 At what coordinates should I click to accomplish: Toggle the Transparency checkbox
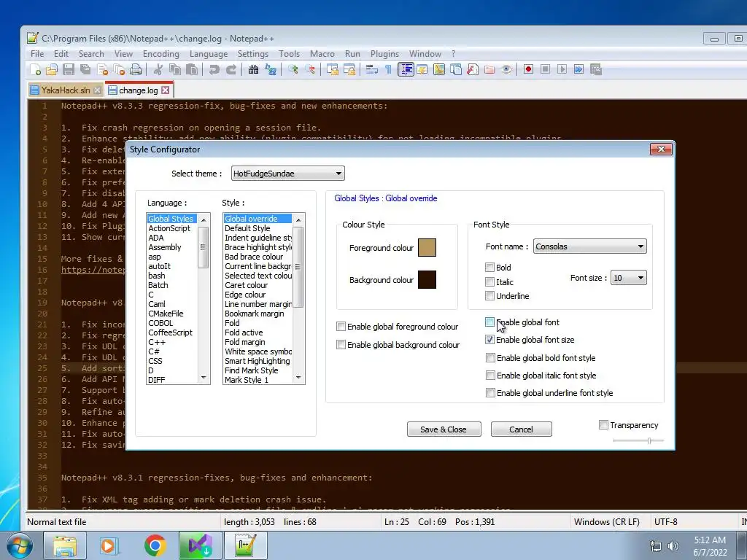click(x=603, y=425)
